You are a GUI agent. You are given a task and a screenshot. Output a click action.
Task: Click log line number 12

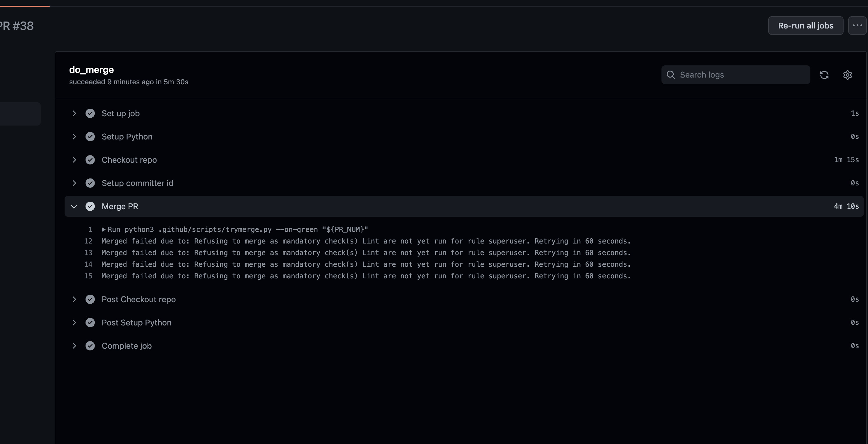[x=88, y=241]
